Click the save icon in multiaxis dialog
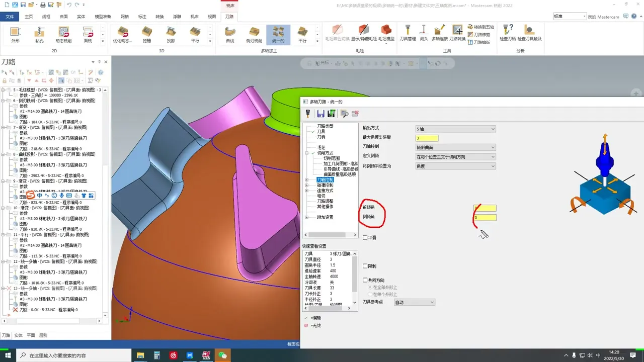 coord(320,114)
